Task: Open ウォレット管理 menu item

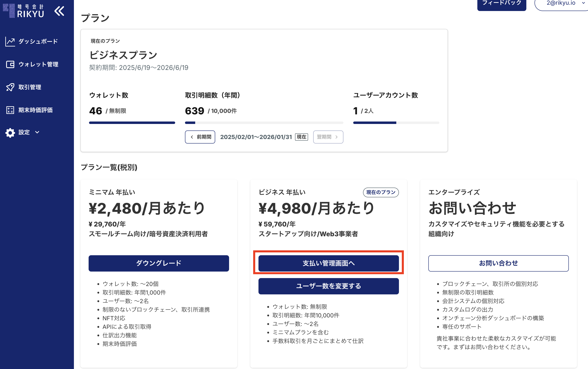Action: click(x=38, y=64)
